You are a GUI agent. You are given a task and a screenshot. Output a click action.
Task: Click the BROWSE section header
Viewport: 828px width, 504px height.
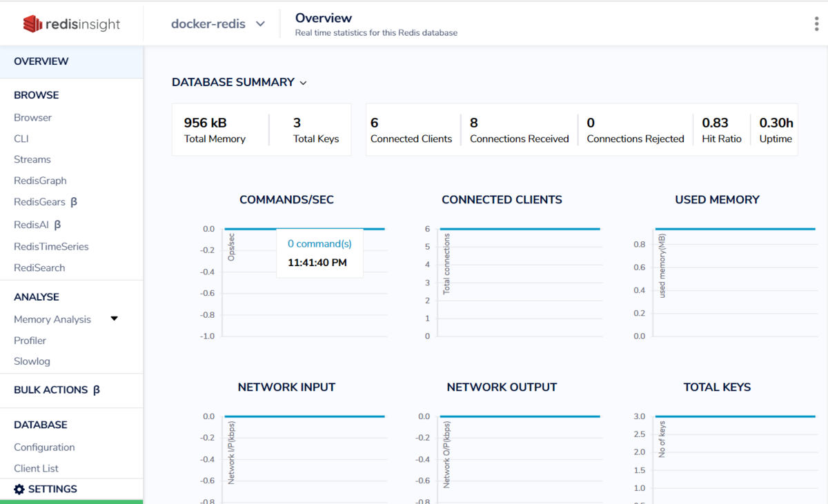(x=37, y=95)
